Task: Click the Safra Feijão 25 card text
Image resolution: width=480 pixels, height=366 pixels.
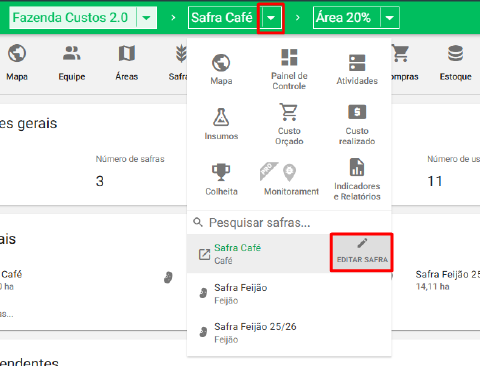Action: pos(447,275)
